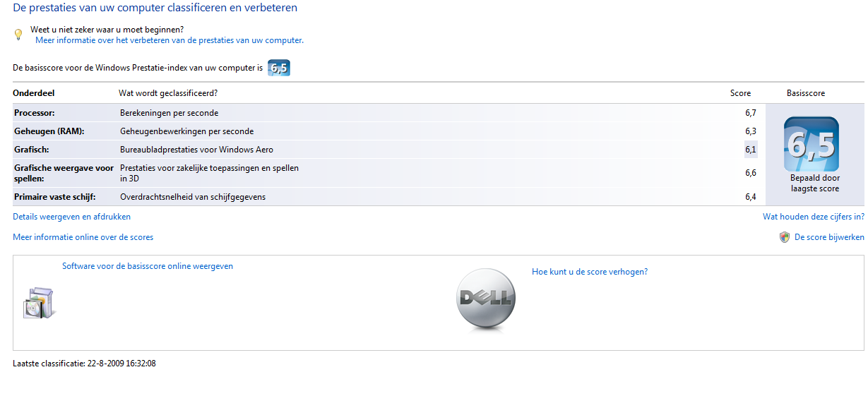Select Primaire vaste schijf: row label
The image size is (868, 396).
click(54, 197)
